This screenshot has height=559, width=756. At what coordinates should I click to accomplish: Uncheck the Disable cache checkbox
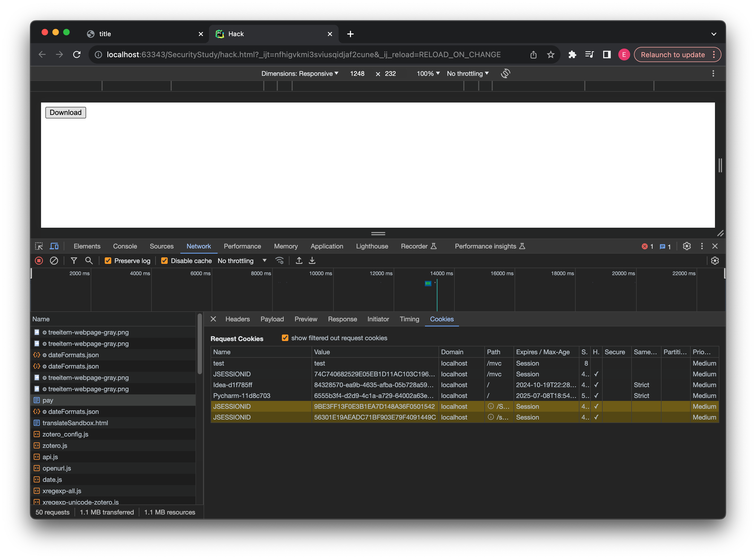(x=164, y=261)
